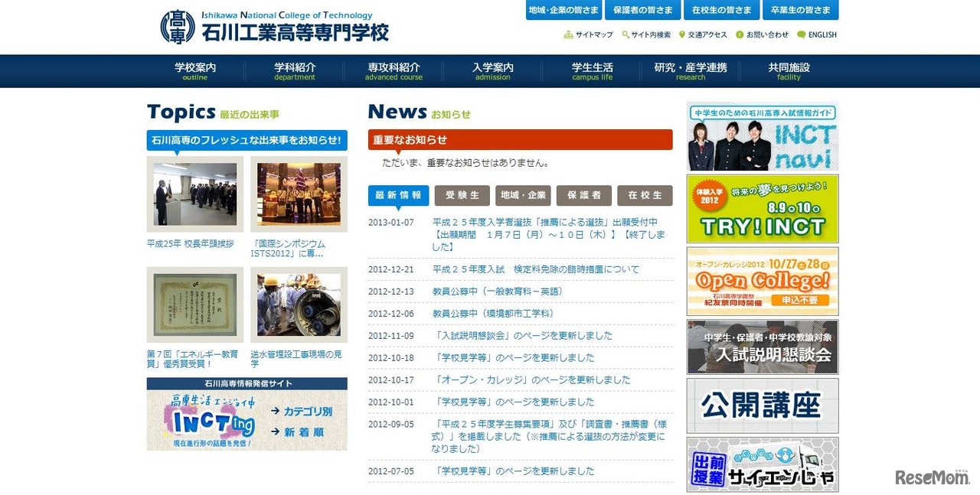Switch to the 受験生 news tab
The height and width of the screenshot is (495, 980).
pyautogui.click(x=461, y=195)
